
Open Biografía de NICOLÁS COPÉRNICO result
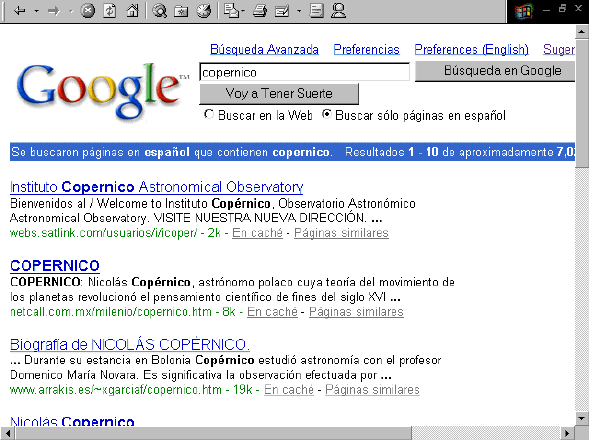(130, 344)
